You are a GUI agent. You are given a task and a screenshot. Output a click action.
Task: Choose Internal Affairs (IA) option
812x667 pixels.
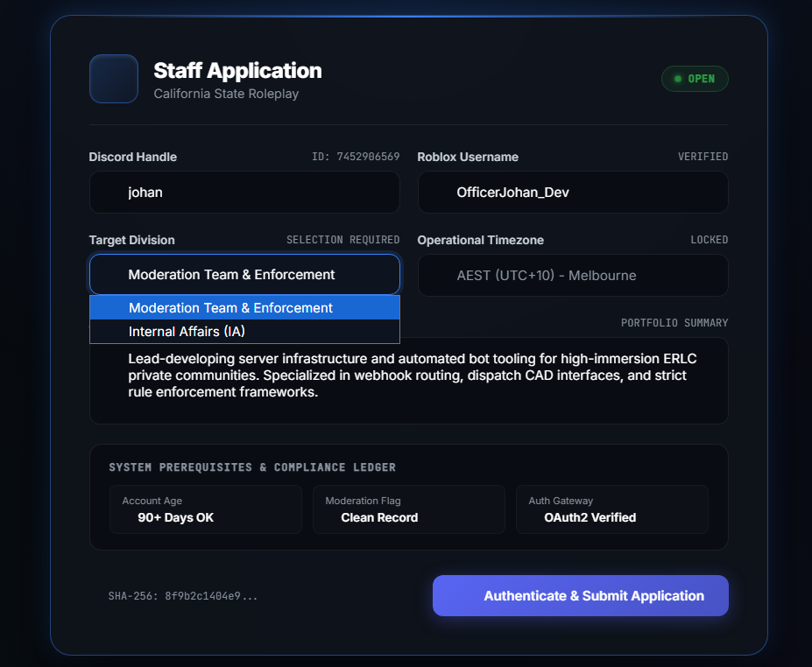coord(244,331)
